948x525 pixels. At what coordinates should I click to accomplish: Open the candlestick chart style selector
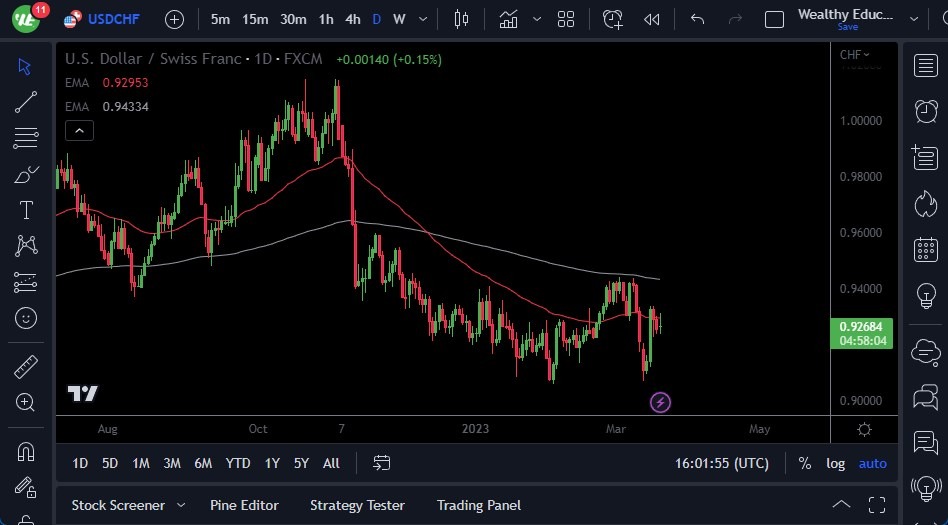pyautogui.click(x=461, y=19)
